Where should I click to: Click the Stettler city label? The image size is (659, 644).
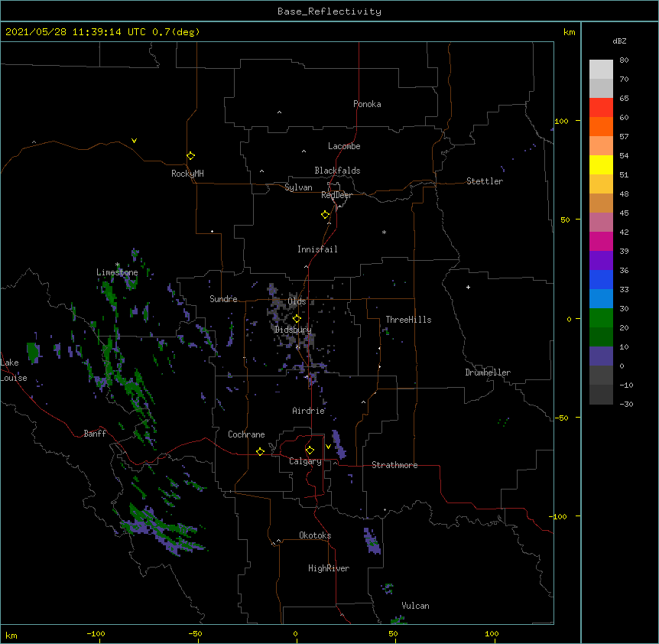[x=485, y=181]
